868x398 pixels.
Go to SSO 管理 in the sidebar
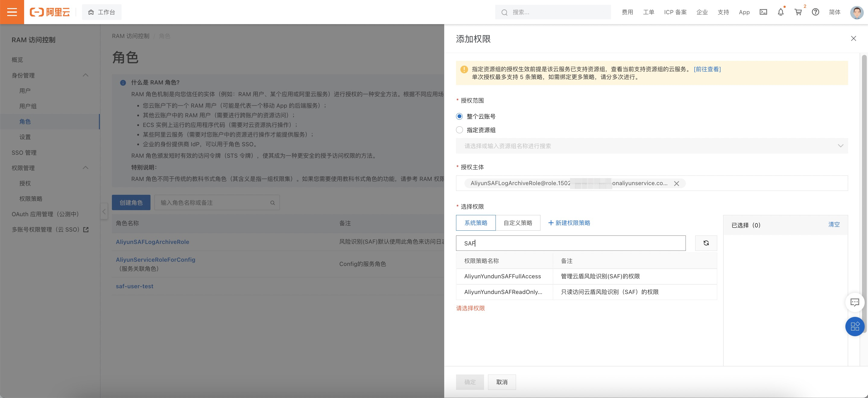click(24, 152)
